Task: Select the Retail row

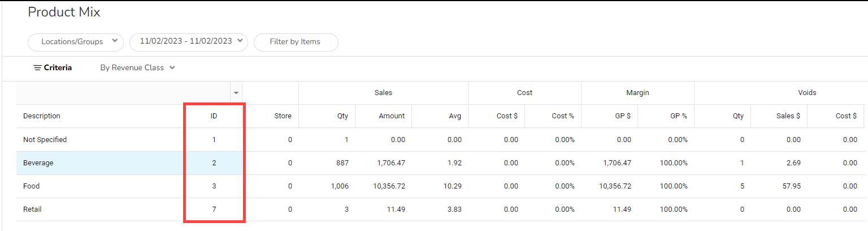Action: pyautogui.click(x=32, y=209)
